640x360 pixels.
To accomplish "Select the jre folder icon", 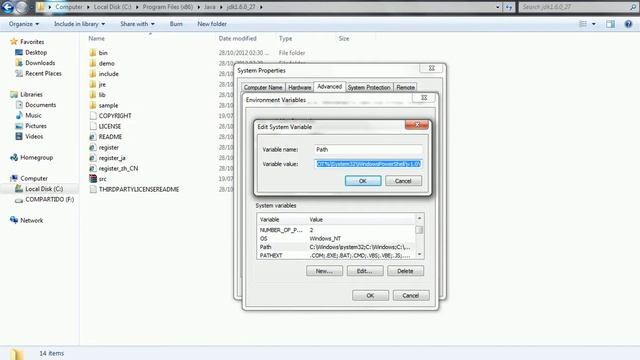I will click(93, 84).
